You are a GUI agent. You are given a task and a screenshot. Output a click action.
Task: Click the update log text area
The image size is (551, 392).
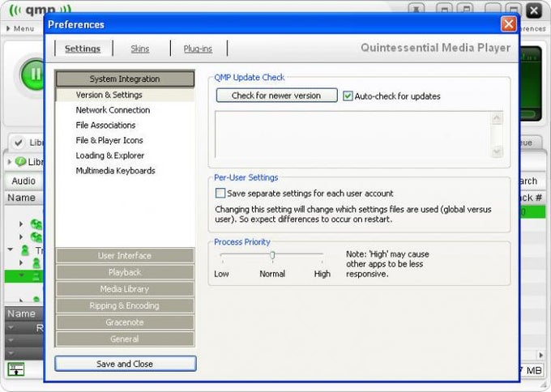tap(352, 134)
